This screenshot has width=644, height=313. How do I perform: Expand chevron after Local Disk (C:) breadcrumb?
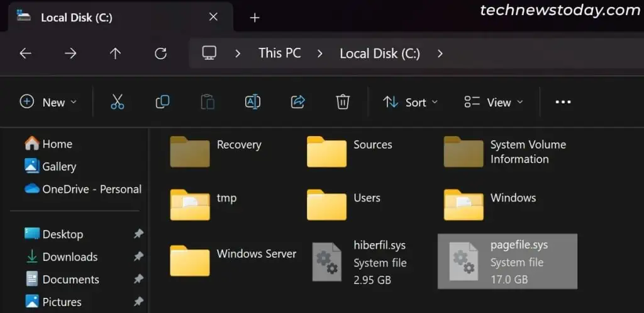(440, 54)
